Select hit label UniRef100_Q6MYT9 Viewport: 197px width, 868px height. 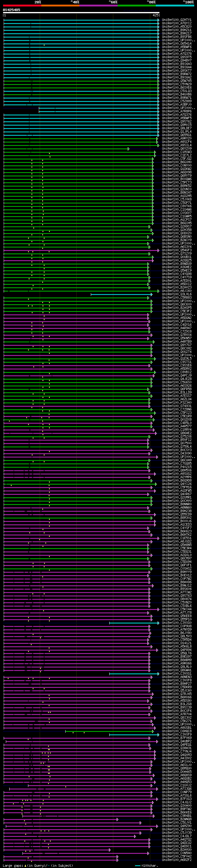(176, 176)
